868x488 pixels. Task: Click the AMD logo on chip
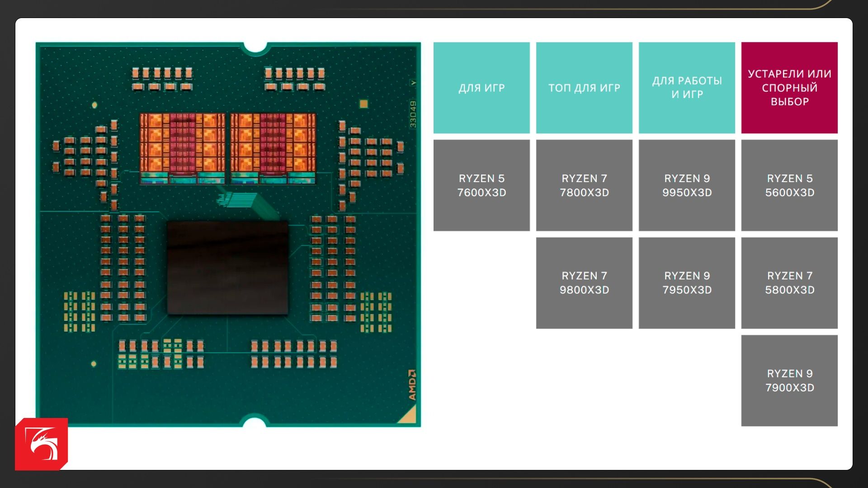[412, 385]
